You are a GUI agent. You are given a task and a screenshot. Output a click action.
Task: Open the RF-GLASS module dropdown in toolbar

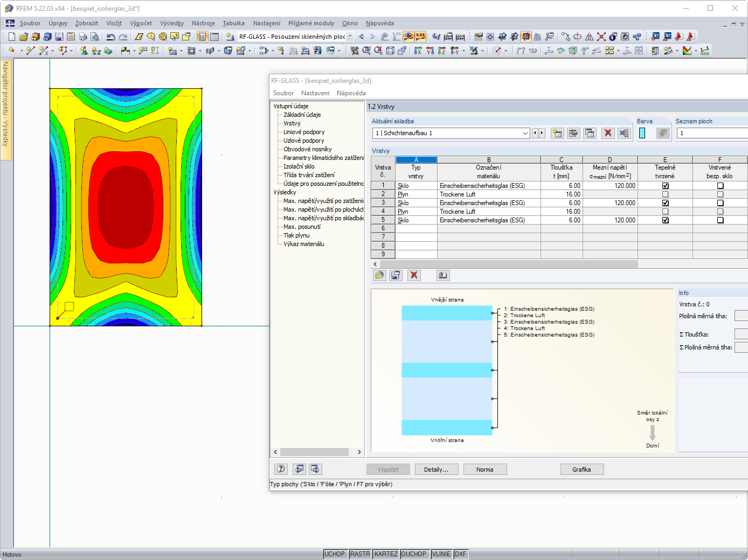(350, 37)
